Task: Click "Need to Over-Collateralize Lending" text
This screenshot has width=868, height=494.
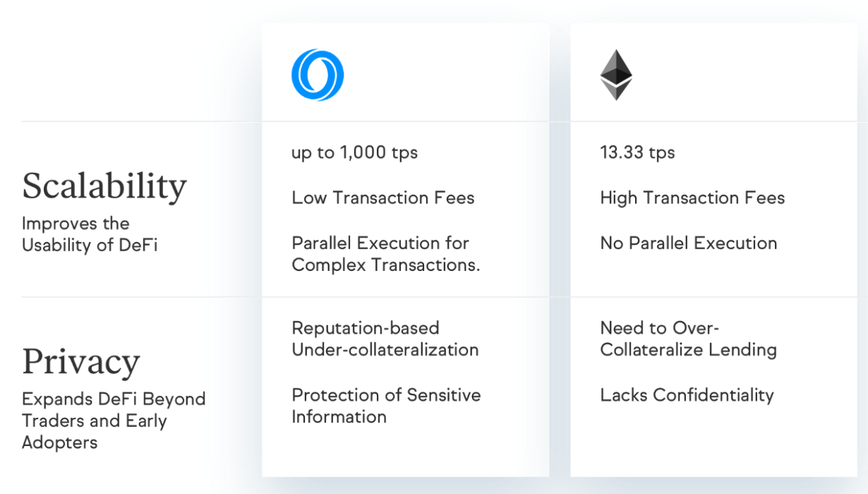Action: tap(688, 339)
